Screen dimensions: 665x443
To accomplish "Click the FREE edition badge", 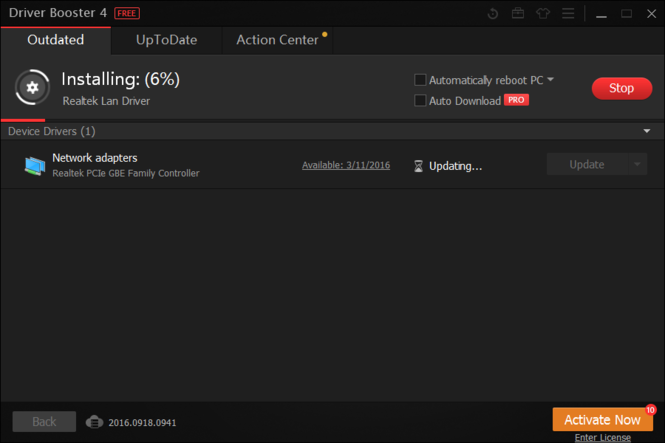I will click(127, 13).
